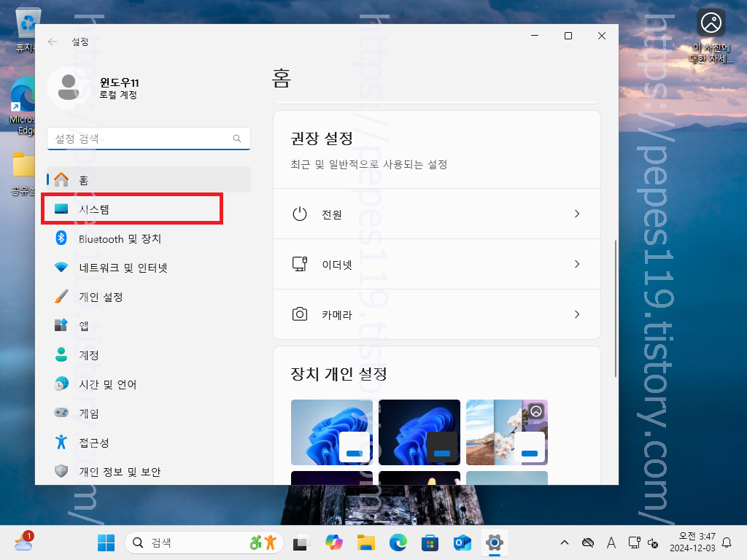Click the 이 사진에 대한 자세히 desktop icon
The height and width of the screenshot is (560, 747).
711,36
